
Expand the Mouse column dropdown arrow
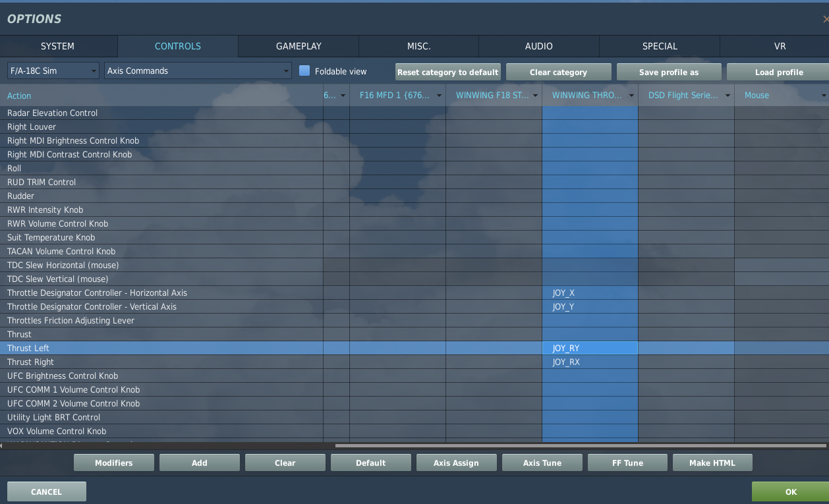pyautogui.click(x=824, y=96)
